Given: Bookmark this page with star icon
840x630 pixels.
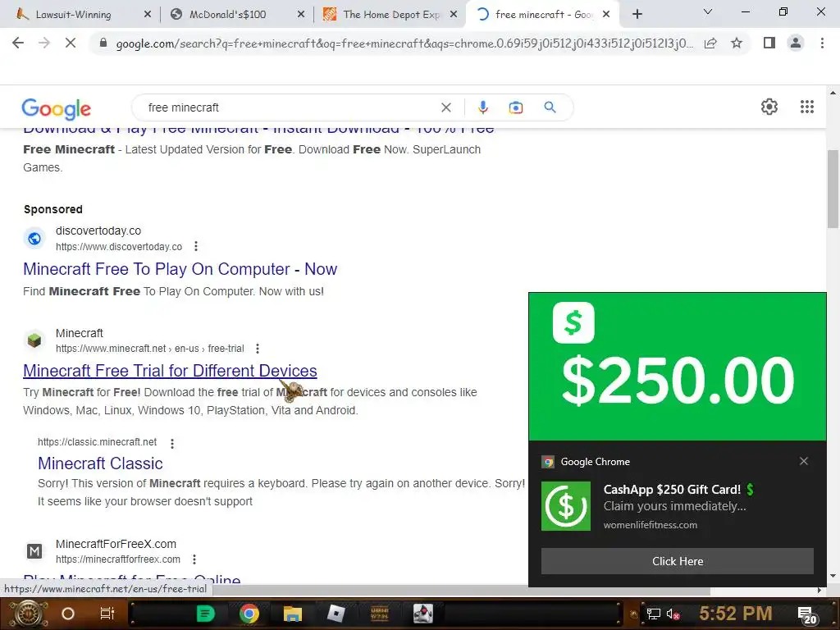Looking at the screenshot, I should pos(737,43).
